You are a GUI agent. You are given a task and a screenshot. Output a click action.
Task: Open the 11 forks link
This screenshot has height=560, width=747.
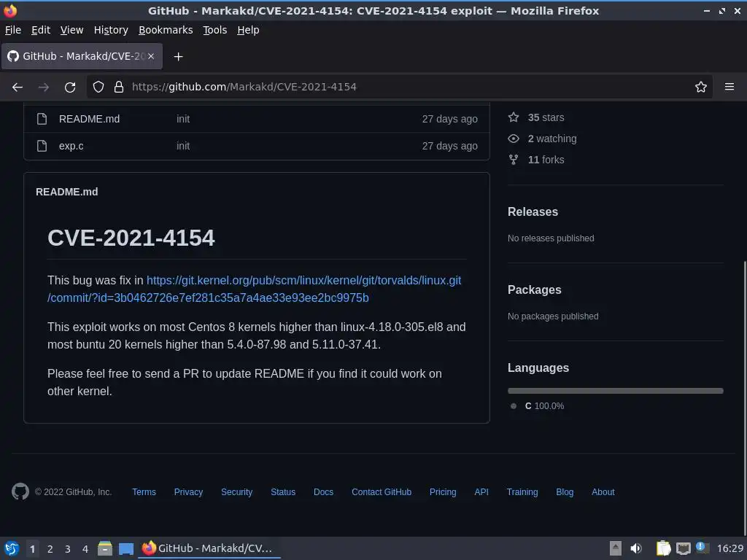tap(546, 160)
